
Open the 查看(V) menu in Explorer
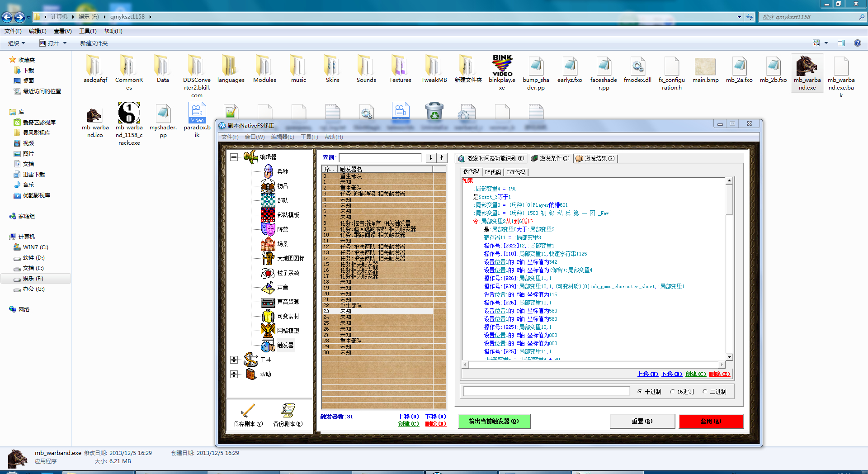[62, 31]
